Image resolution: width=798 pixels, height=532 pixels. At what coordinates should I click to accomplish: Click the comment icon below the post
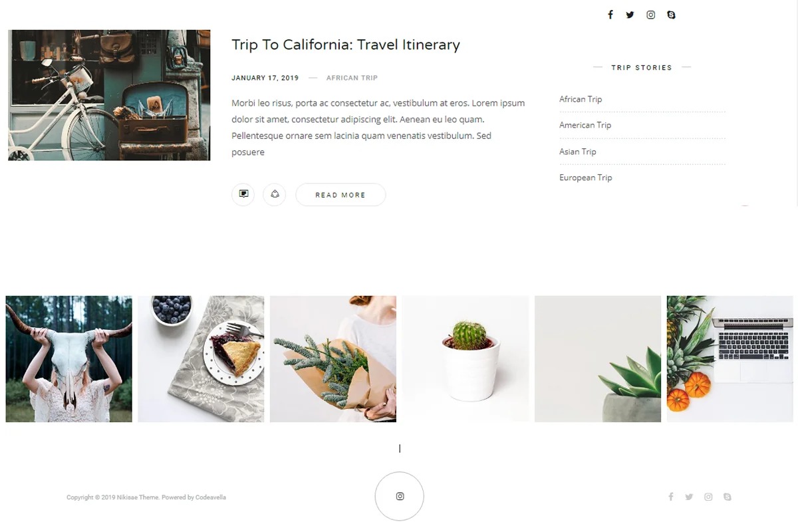(x=243, y=194)
